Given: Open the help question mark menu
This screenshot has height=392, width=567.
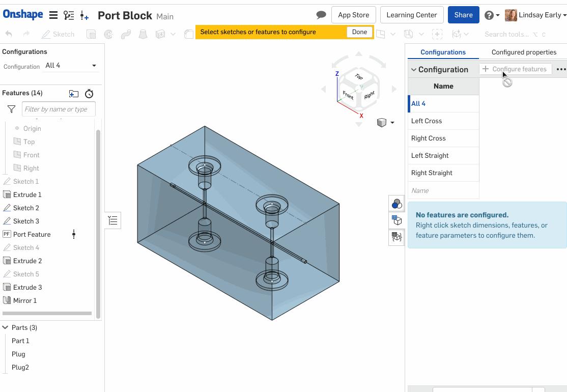Looking at the screenshot, I should (491, 15).
